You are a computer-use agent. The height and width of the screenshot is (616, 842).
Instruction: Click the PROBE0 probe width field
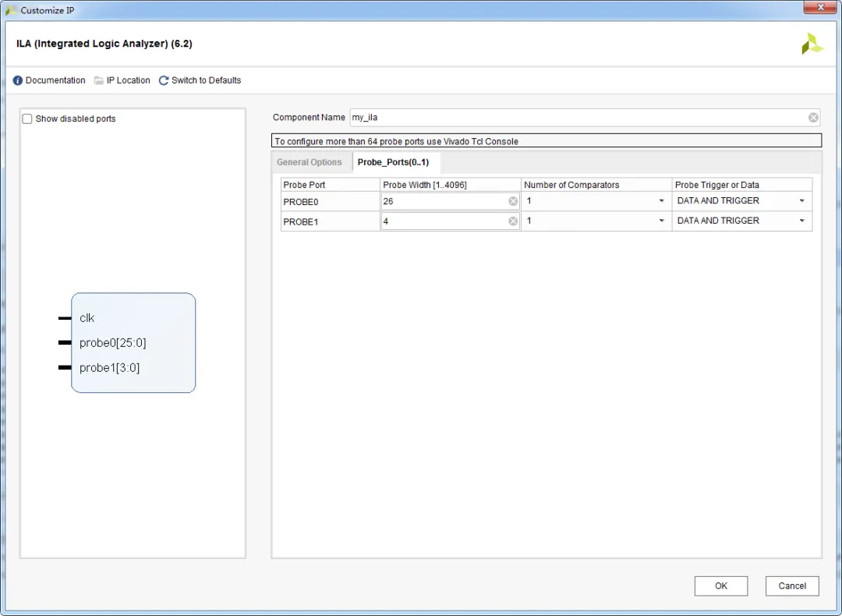pyautogui.click(x=450, y=201)
